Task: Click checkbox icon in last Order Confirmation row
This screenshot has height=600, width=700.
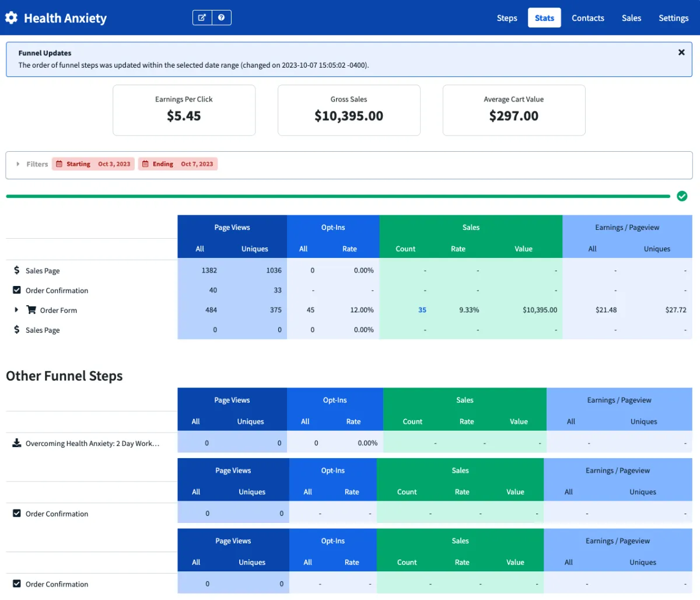Action: click(17, 584)
